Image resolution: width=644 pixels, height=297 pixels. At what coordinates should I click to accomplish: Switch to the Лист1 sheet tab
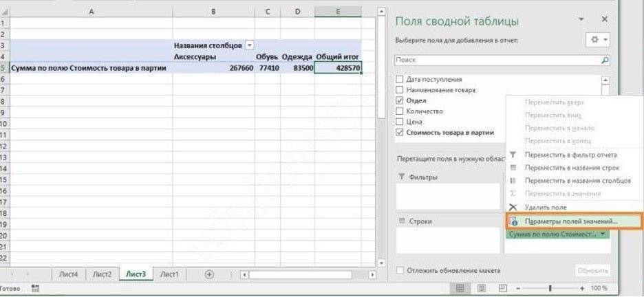click(x=169, y=274)
